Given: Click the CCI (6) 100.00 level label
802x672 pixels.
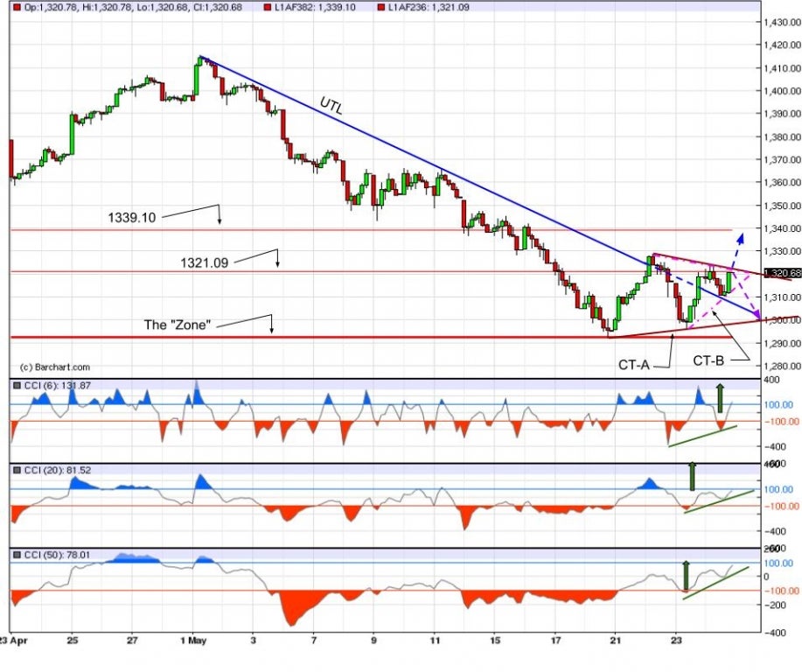Looking at the screenshot, I should [x=778, y=404].
